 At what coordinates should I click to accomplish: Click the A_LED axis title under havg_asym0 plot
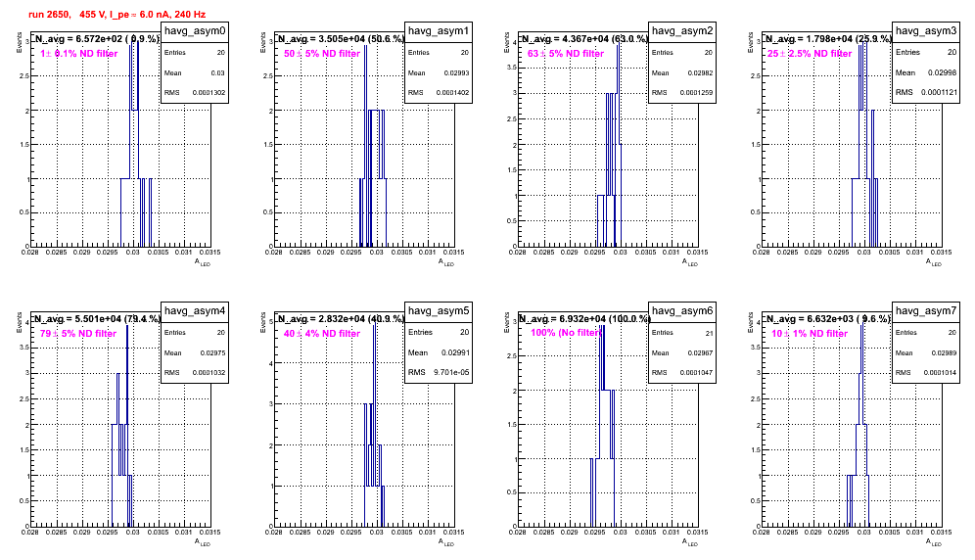click(203, 262)
